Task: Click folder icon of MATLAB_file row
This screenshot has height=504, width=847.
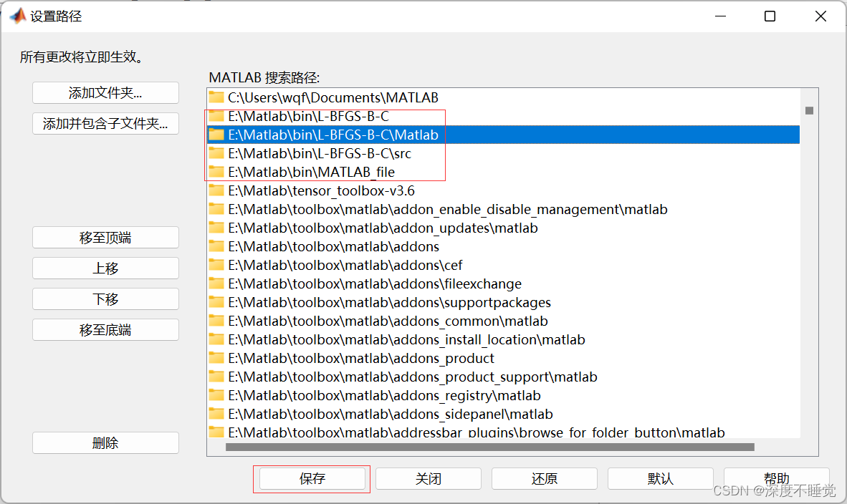Action: point(216,172)
